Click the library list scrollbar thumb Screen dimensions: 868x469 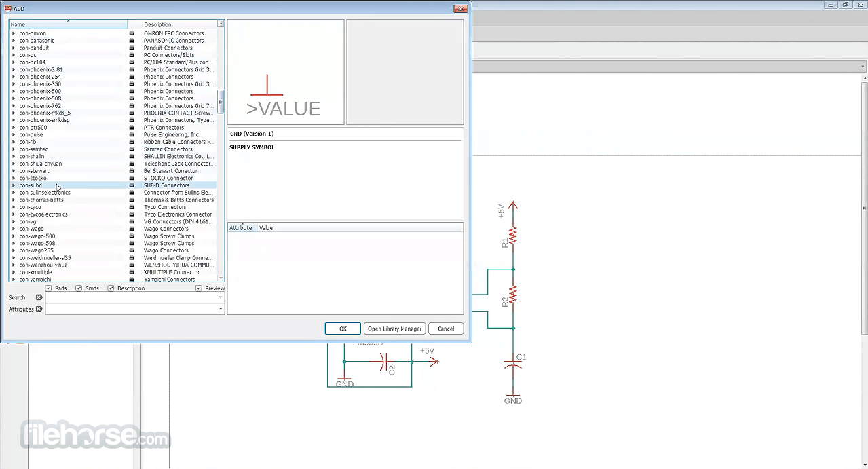point(221,102)
